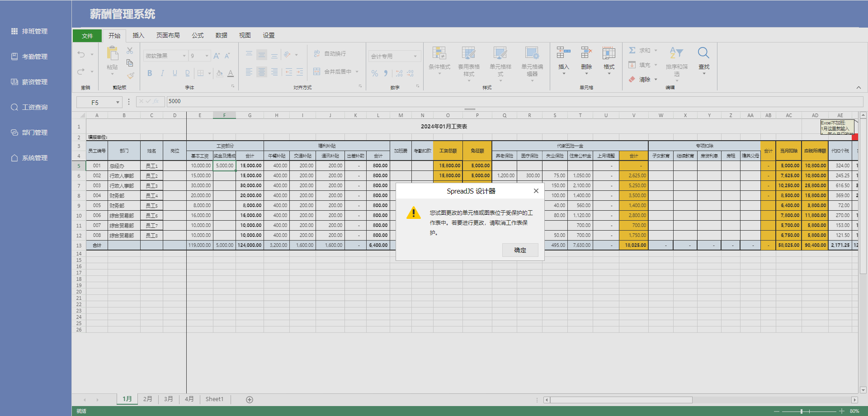This screenshot has width=868, height=416.
Task: Open the font name dropdown (微软雅黑)
Action: (184, 56)
